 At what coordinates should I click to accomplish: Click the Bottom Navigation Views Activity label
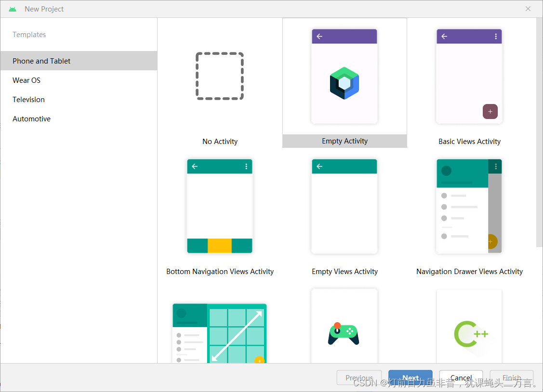click(x=220, y=272)
